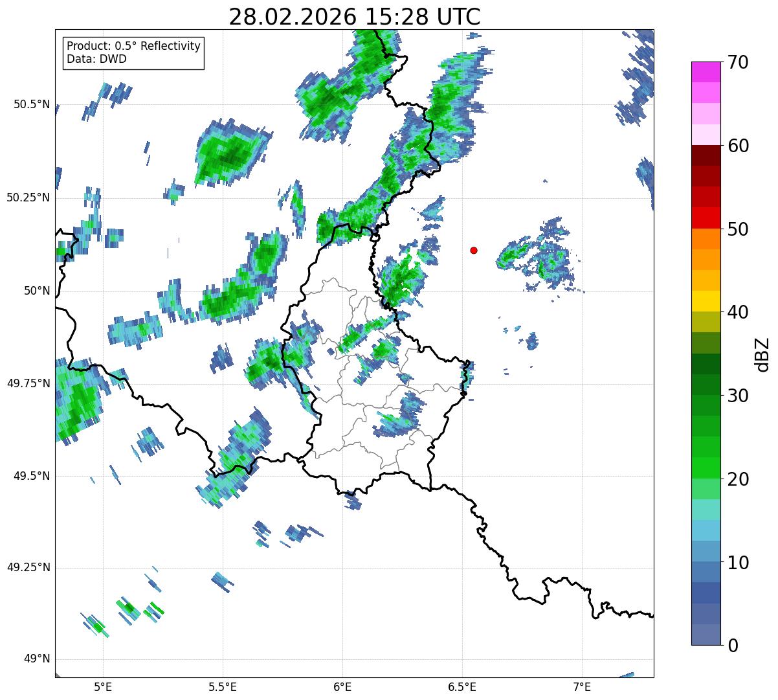The image size is (778, 700).
Task: Click the Product: 0.5° Reflectivity label
Action: pos(134,47)
